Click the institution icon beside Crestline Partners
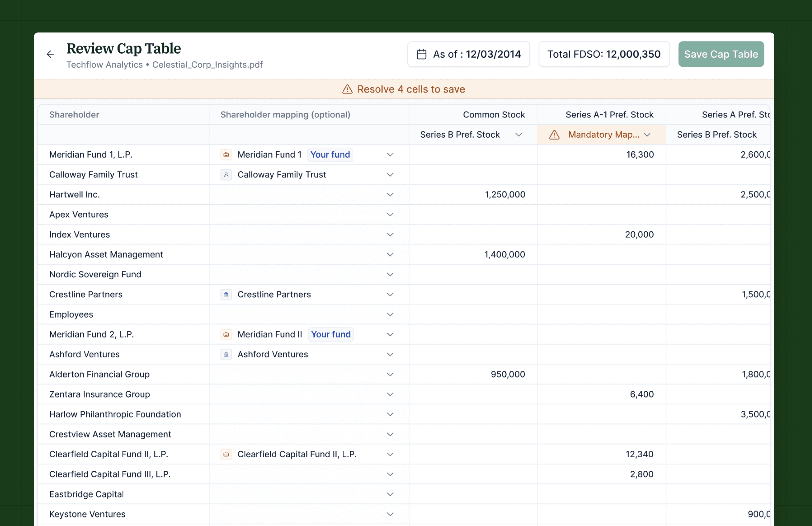Image resolution: width=812 pixels, height=526 pixels. coord(226,294)
